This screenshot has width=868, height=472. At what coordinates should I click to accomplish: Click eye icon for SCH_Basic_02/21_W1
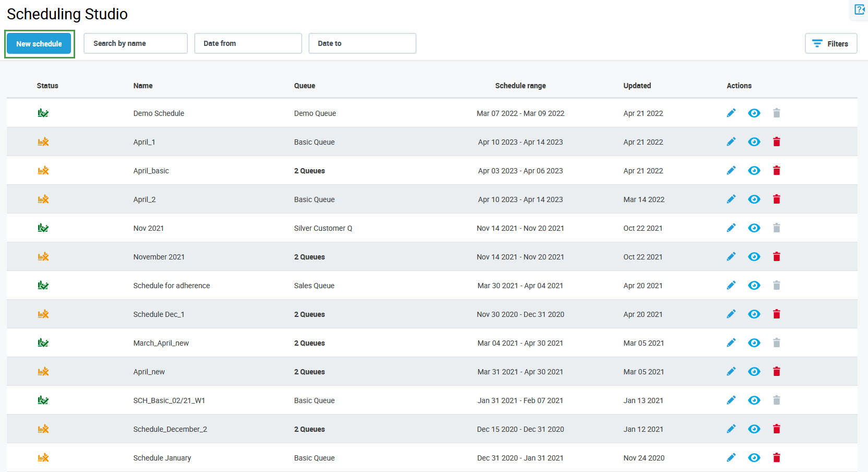(x=754, y=400)
